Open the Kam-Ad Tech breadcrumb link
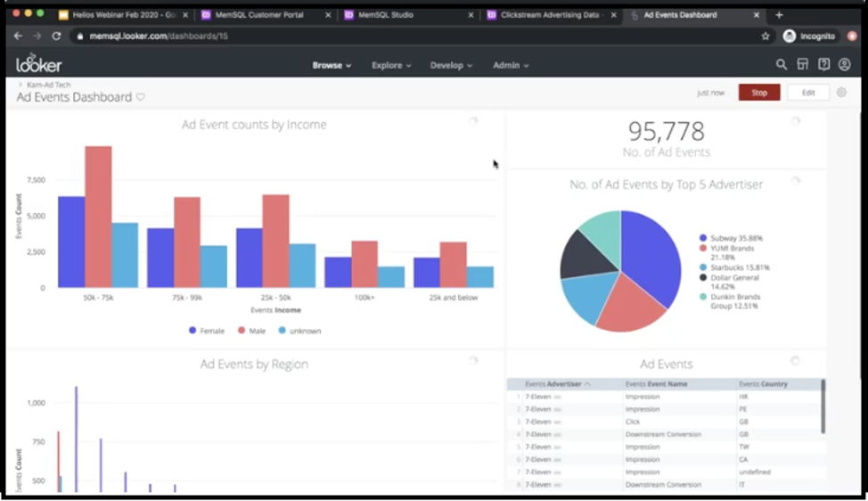868x501 pixels. [49, 85]
